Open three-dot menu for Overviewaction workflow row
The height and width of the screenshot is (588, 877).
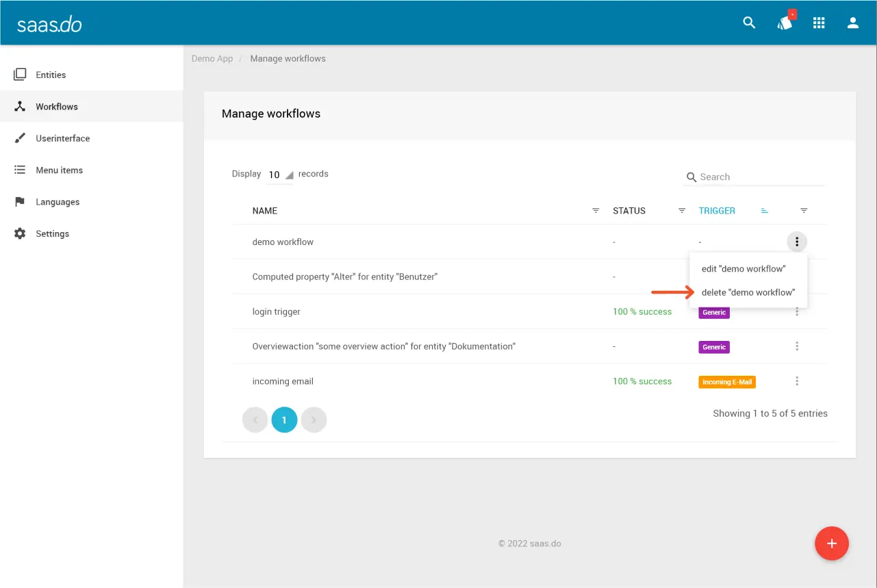point(797,346)
